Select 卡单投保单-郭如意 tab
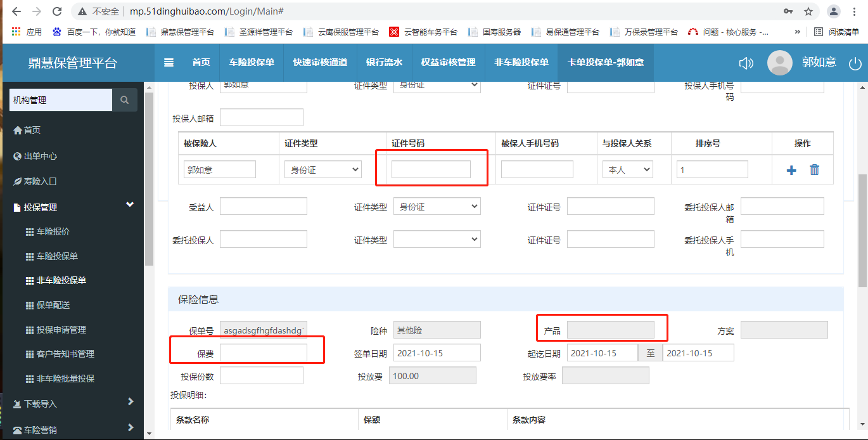The width and height of the screenshot is (868, 440). coord(606,62)
